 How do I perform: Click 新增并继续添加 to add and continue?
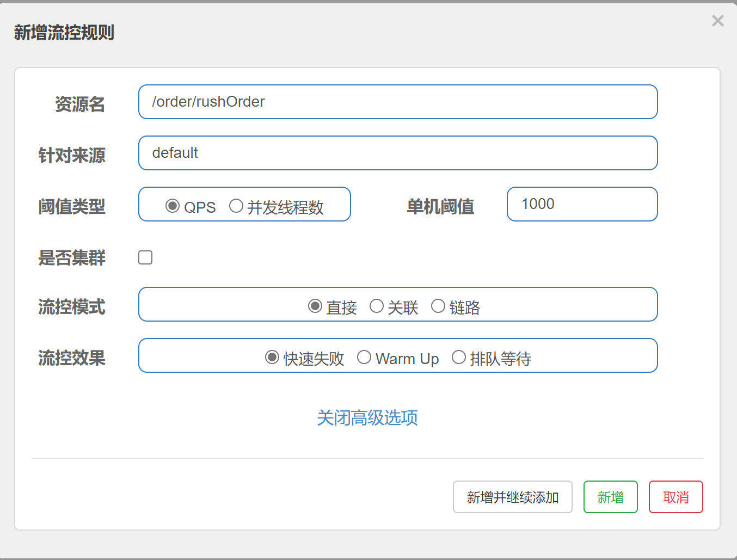click(512, 497)
